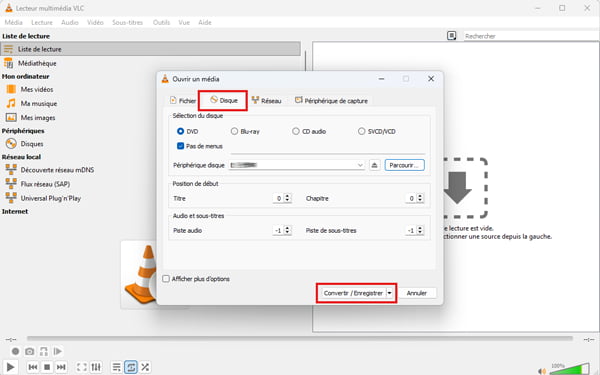Click the playback seek bar

click(300, 338)
